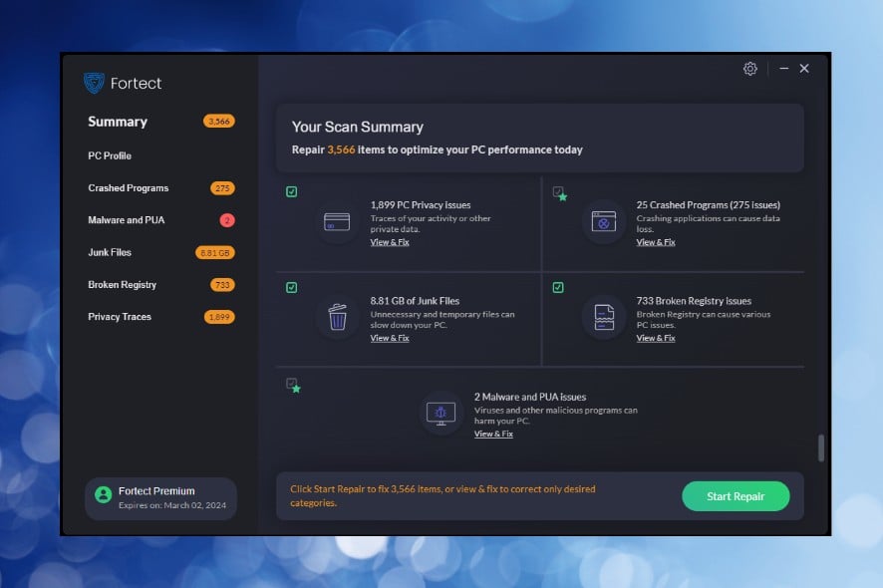Click the orange 3,566 items count text
The image size is (883, 588).
pos(341,149)
